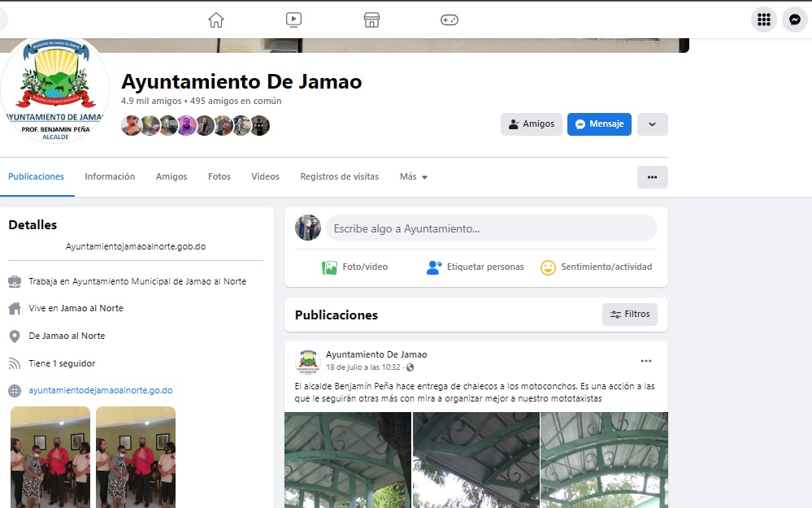Click 'Tiene 1 seguidor' text

pos(62,363)
